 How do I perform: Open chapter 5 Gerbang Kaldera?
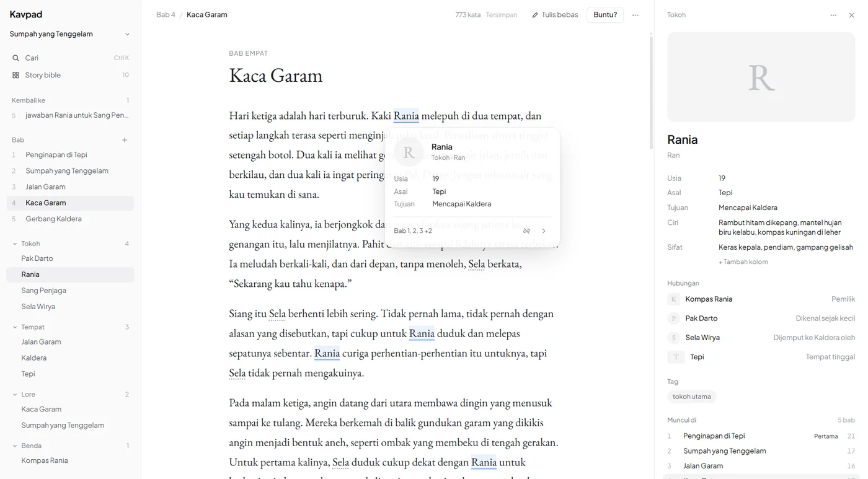pos(70,219)
